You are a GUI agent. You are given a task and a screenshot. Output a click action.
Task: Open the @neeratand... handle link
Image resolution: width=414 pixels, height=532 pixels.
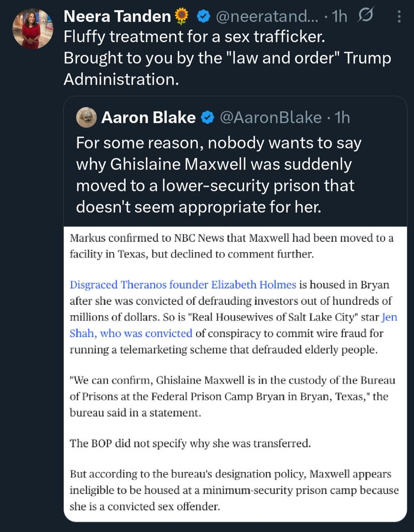pyautogui.click(x=267, y=16)
